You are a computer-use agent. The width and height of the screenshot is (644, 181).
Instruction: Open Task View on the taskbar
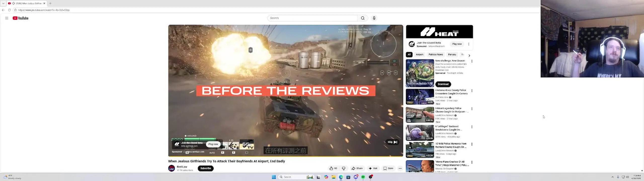tap(318, 177)
